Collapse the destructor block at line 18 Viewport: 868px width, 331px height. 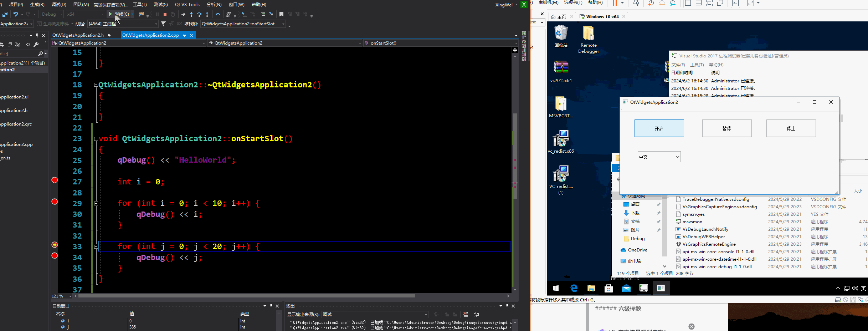coord(96,85)
